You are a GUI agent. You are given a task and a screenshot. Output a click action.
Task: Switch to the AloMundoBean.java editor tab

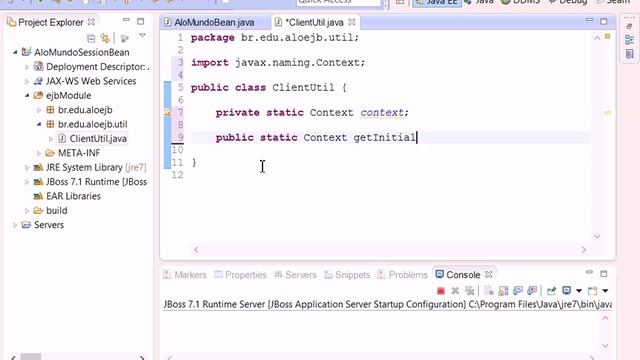pyautogui.click(x=214, y=22)
